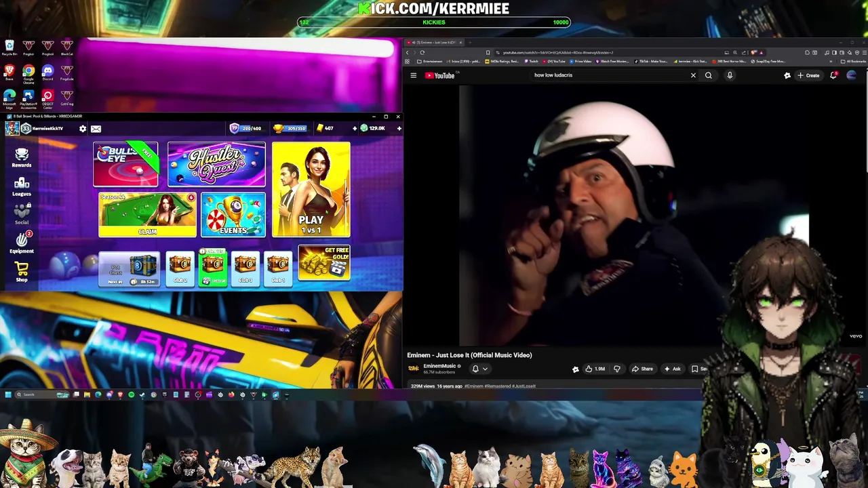
Task: Open the PlayStation Accessories desktop shortcut
Action: (x=28, y=99)
